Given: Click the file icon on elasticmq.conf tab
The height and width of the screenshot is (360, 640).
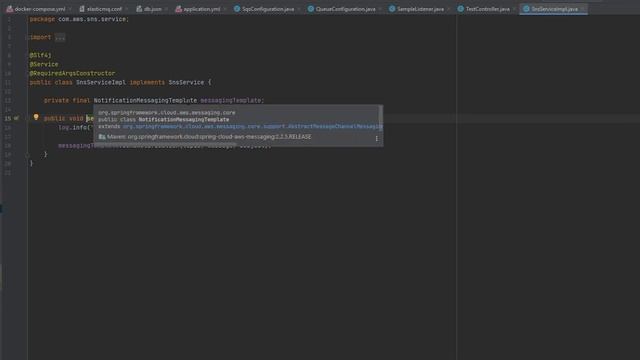Looking at the screenshot, I should click(82, 9).
